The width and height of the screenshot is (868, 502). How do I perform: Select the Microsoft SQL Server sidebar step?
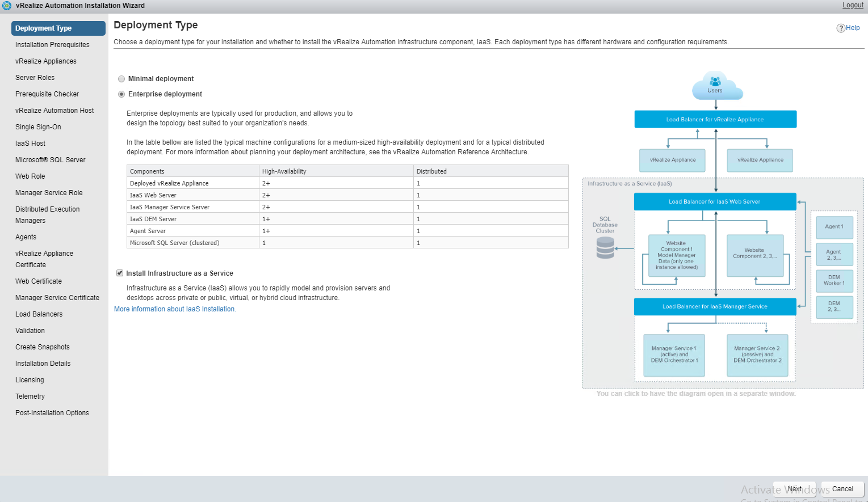tap(51, 160)
